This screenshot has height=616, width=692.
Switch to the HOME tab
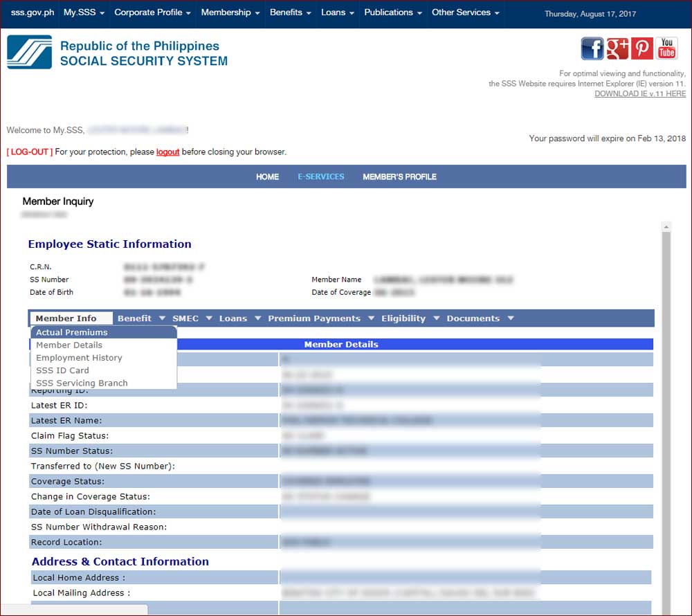click(x=267, y=176)
